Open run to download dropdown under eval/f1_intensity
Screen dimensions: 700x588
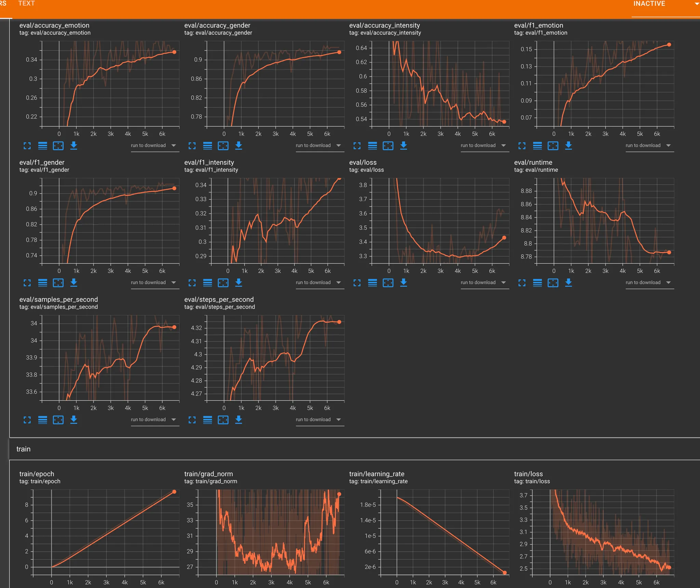pos(319,283)
